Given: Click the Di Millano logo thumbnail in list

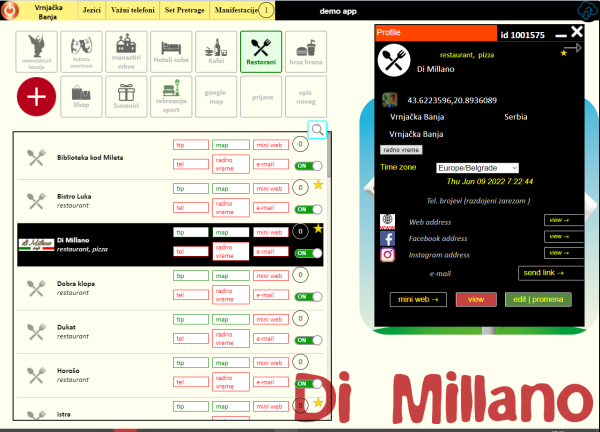Looking at the screenshot, I should tap(37, 244).
